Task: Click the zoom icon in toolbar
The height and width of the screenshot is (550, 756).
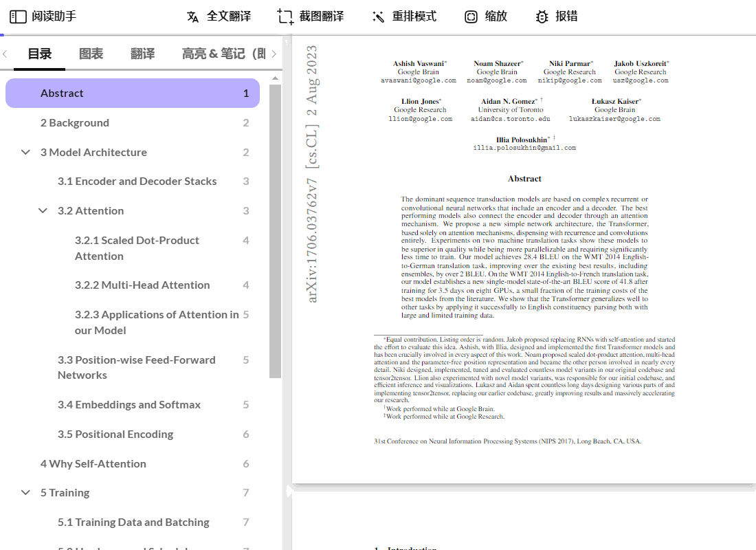Action: pos(471,16)
